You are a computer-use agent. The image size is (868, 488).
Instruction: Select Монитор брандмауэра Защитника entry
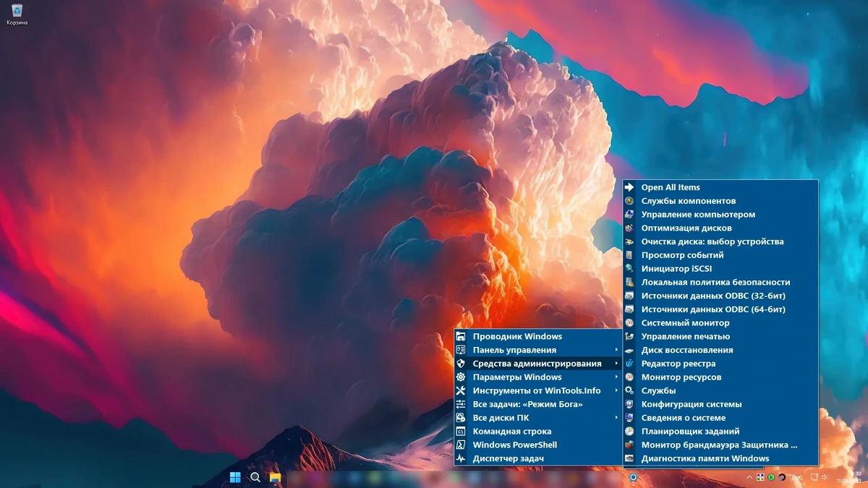point(720,445)
